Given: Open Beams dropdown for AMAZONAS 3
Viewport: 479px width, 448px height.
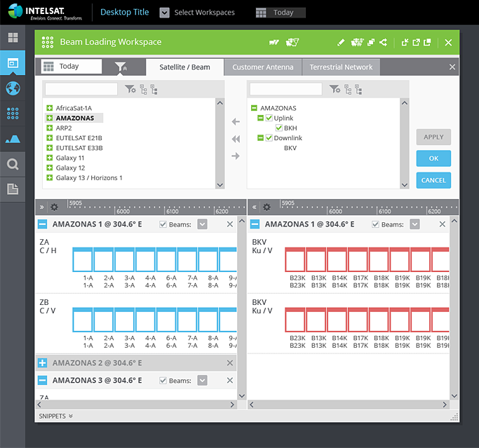Looking at the screenshot, I should (202, 380).
